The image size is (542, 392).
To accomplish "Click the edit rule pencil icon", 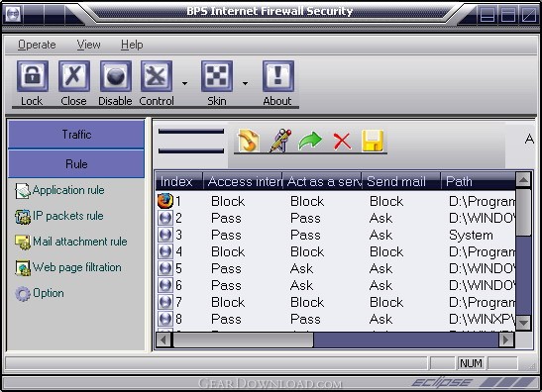I will point(280,141).
